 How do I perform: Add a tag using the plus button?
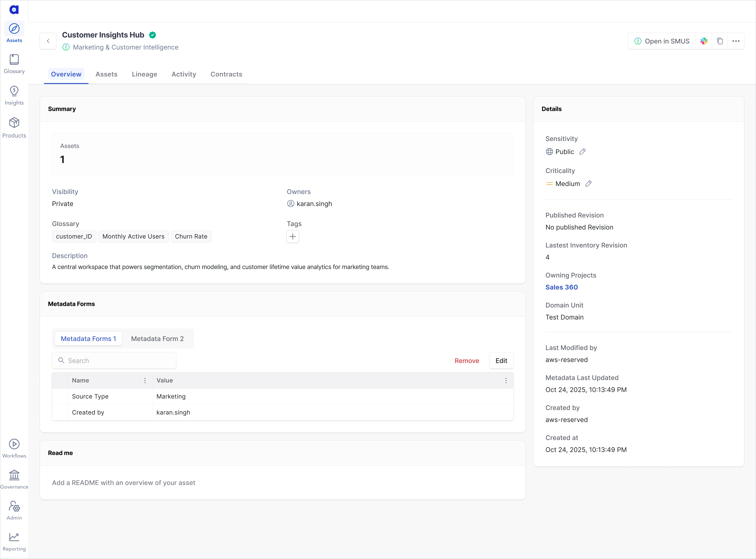tap(292, 236)
